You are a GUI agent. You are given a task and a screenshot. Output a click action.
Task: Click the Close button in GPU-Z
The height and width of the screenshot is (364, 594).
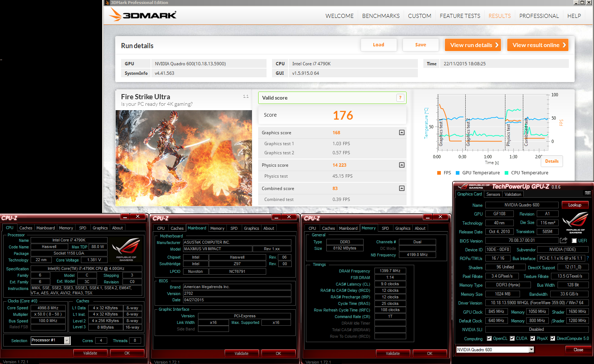[578, 350]
